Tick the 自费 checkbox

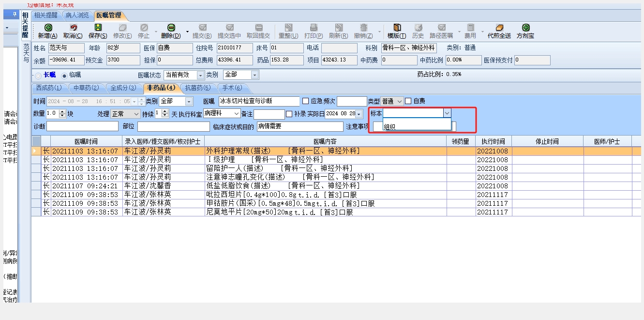point(408,101)
